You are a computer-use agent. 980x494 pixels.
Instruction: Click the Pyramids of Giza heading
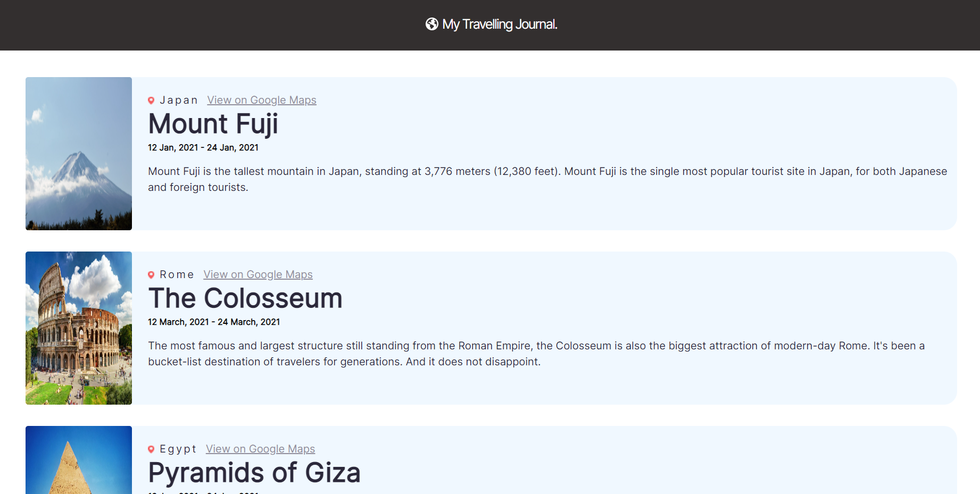[254, 473]
